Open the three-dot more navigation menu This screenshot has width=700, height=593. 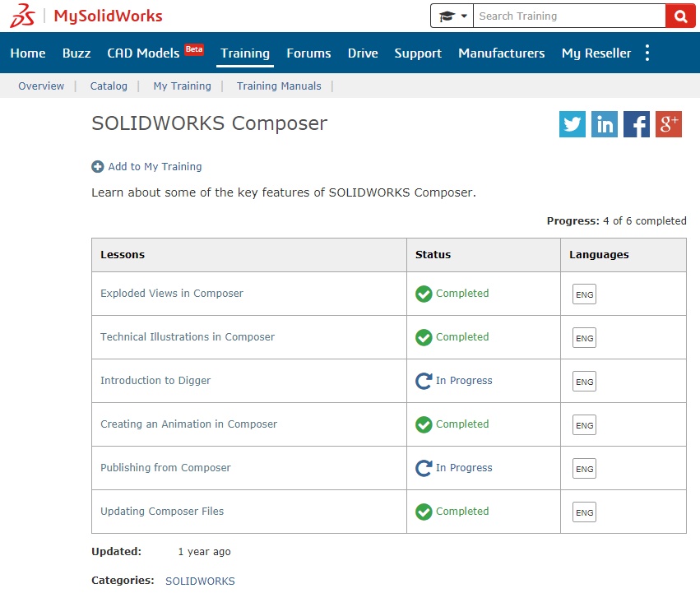tap(647, 53)
